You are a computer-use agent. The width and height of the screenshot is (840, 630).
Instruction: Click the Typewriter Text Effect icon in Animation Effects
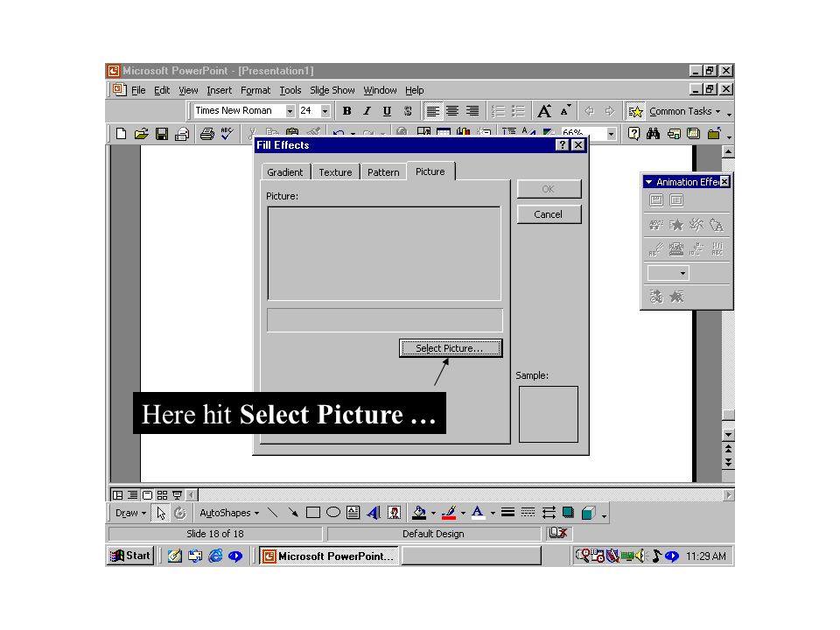pyautogui.click(x=676, y=248)
